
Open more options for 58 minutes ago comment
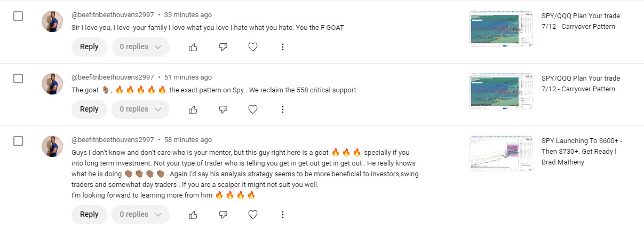click(x=283, y=215)
